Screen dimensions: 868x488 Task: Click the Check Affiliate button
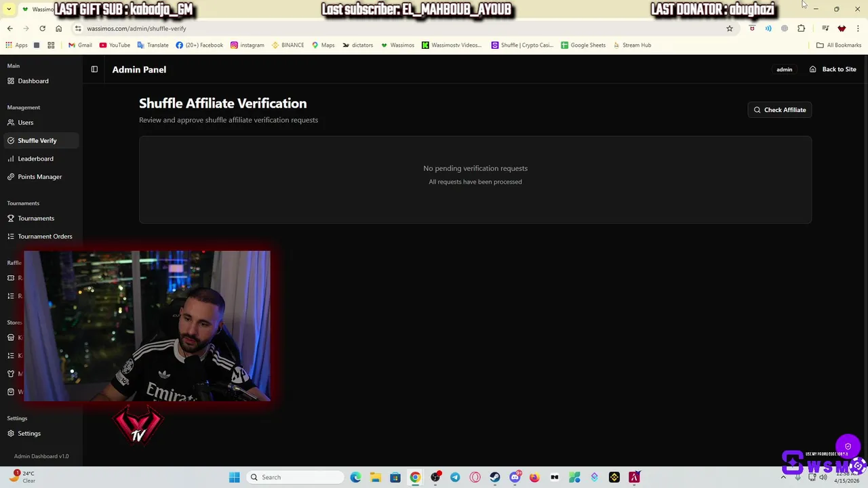[x=779, y=110]
